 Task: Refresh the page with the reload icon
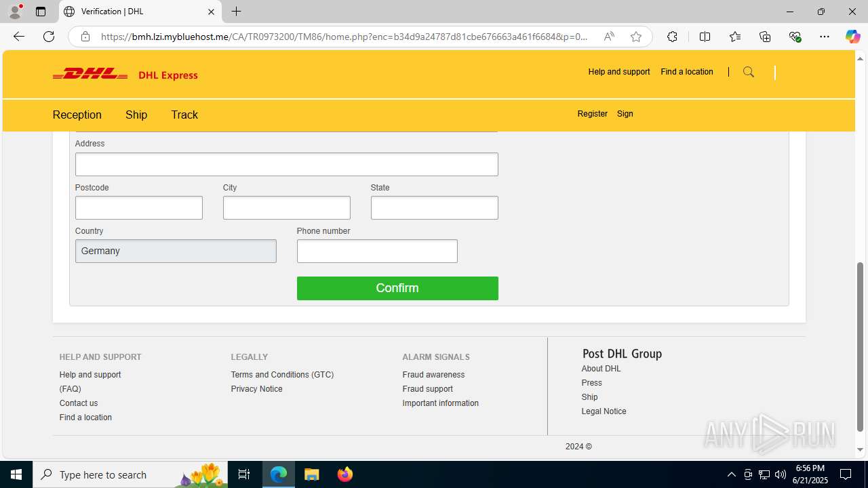pos(49,37)
